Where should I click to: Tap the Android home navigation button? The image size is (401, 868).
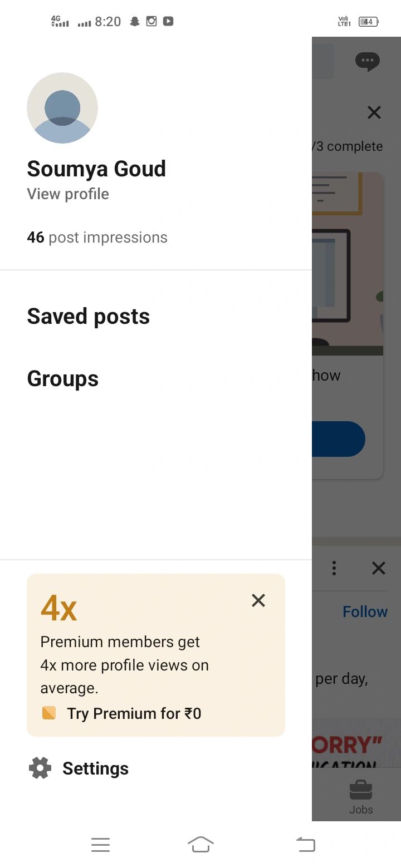tap(200, 845)
